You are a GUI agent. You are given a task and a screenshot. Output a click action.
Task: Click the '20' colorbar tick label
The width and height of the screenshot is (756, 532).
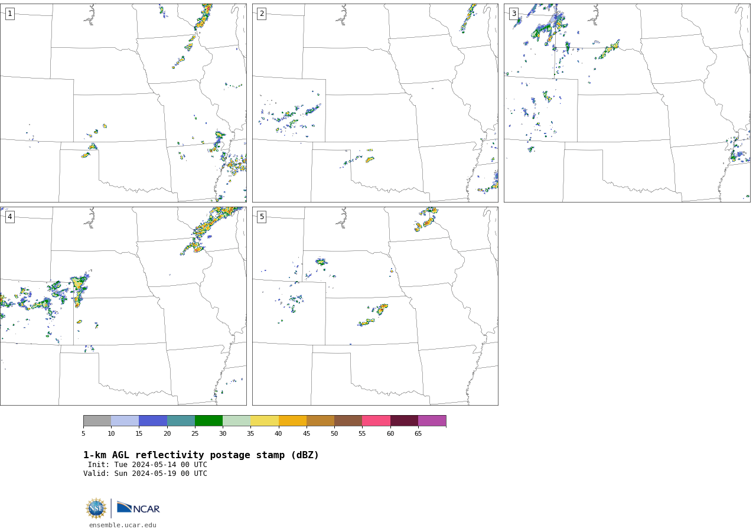[x=167, y=434]
